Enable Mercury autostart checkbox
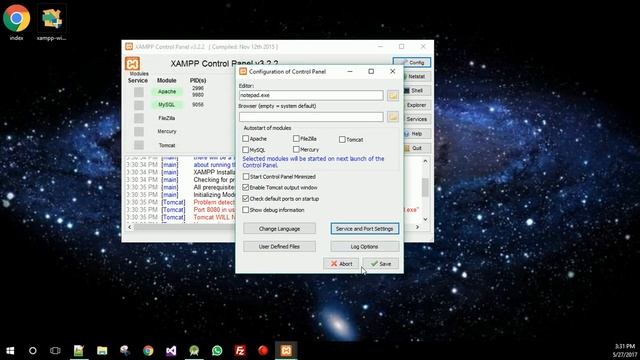Screen dimensions: 640x360 296,150
